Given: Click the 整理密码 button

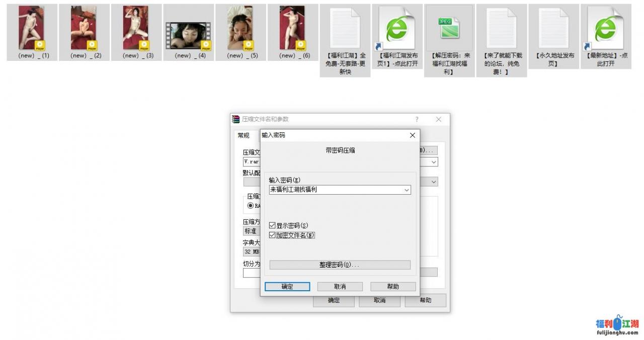Looking at the screenshot, I should coord(340,265).
